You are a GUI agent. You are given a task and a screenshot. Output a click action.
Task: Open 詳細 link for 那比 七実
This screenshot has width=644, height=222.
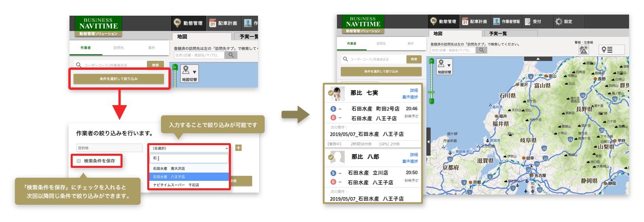[x=414, y=90]
